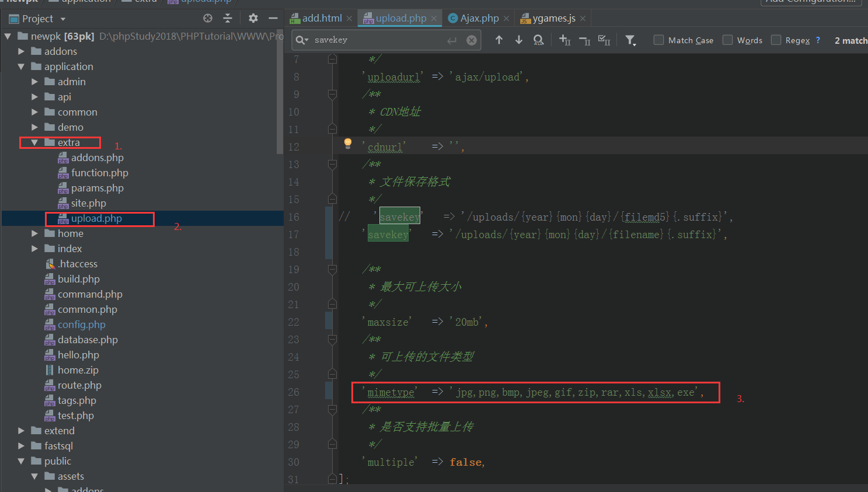Clear the search field with the X icon
Viewport: 868px width, 492px height.
(x=472, y=40)
